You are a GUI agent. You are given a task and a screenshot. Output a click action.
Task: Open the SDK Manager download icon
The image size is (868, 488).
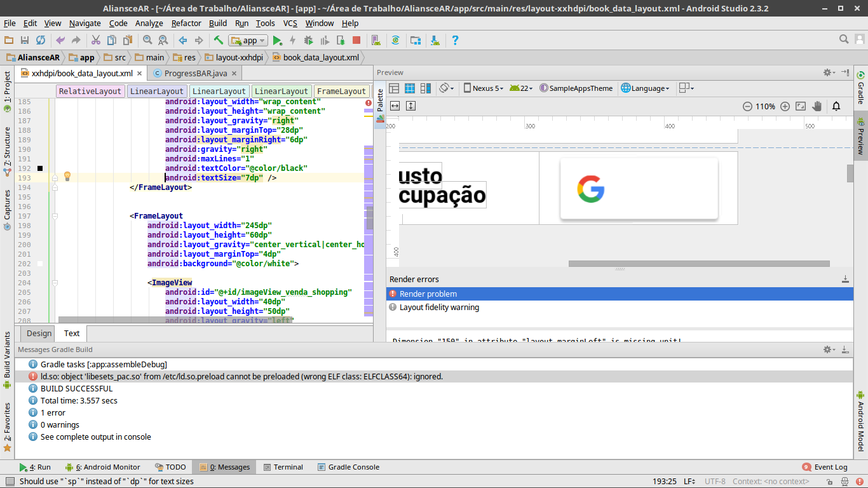click(x=435, y=40)
